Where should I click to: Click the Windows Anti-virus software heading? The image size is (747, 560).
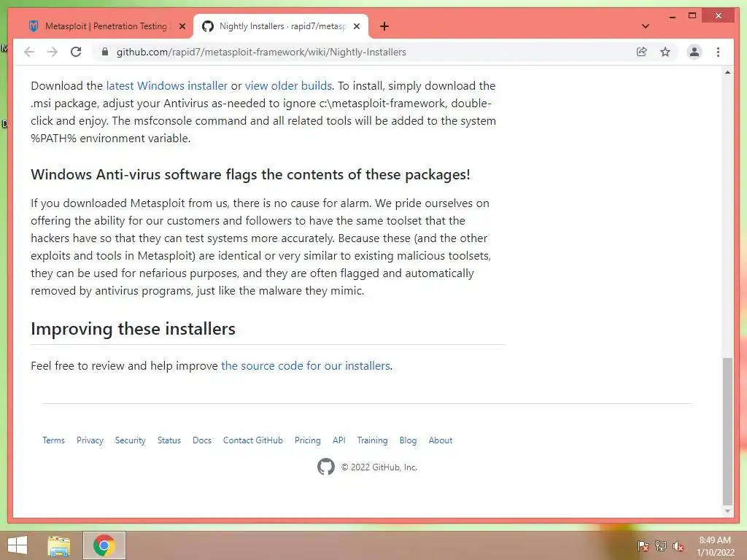coord(251,174)
